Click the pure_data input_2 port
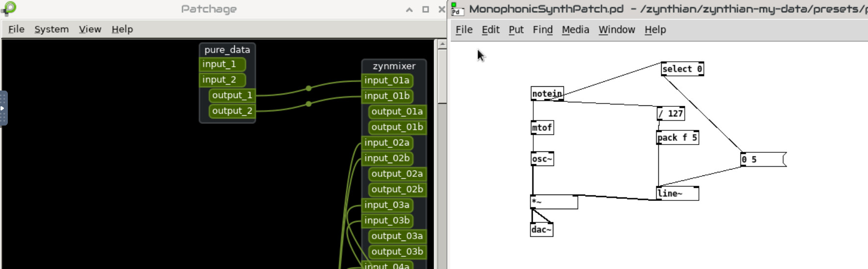Image resolution: width=868 pixels, height=269 pixels. click(x=223, y=80)
